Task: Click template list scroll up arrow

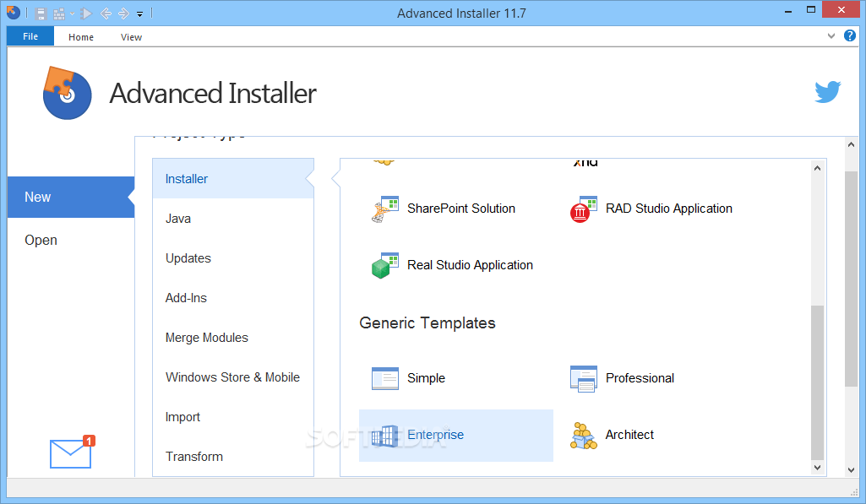Action: [x=817, y=168]
